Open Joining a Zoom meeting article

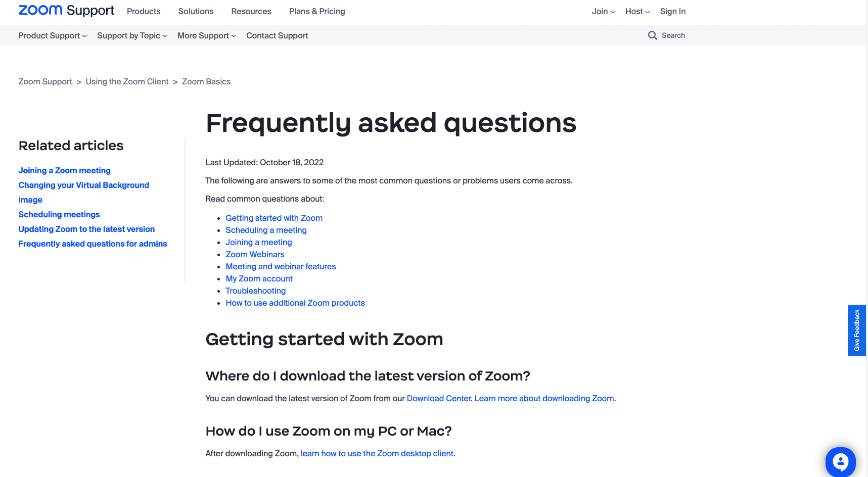tap(65, 170)
